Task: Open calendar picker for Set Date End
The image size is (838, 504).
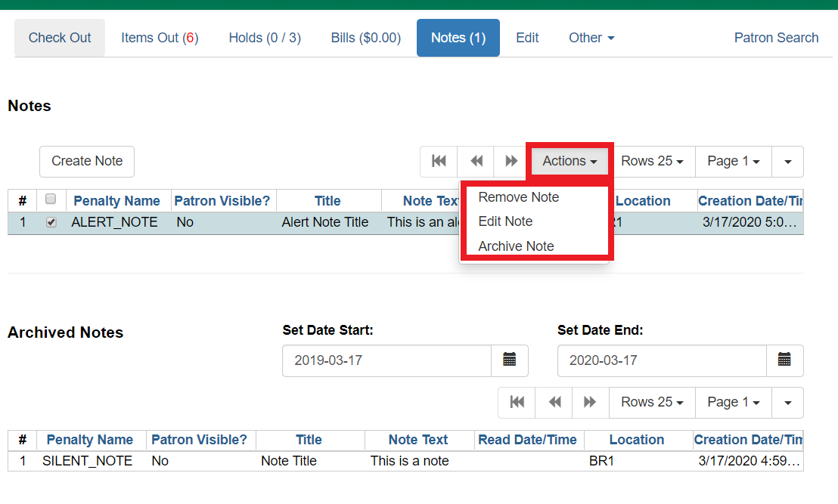Action: [x=784, y=360]
